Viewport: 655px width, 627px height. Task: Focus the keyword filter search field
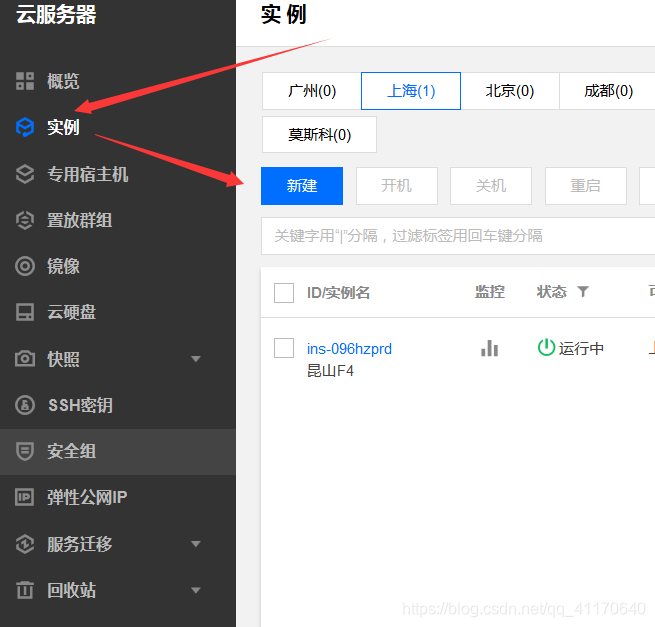(458, 236)
